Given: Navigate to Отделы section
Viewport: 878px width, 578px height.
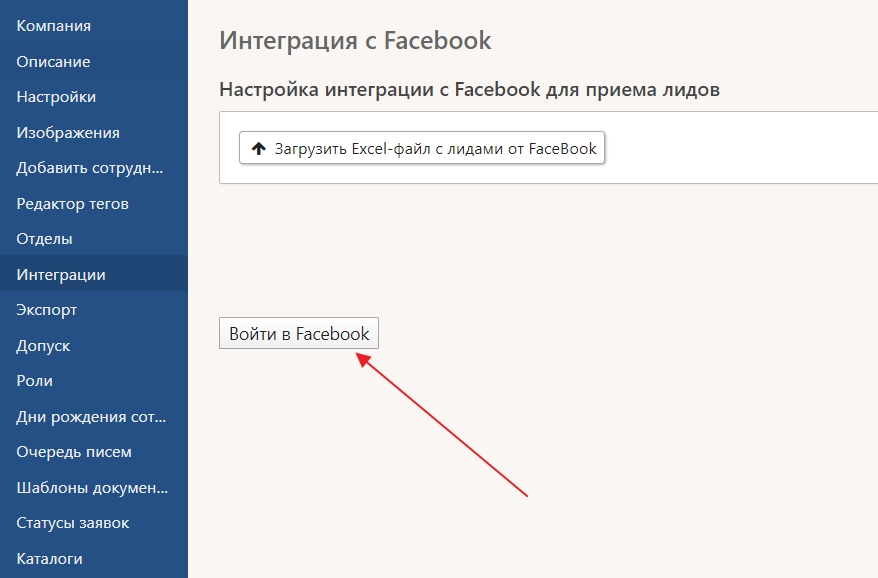Looking at the screenshot, I should point(45,239).
